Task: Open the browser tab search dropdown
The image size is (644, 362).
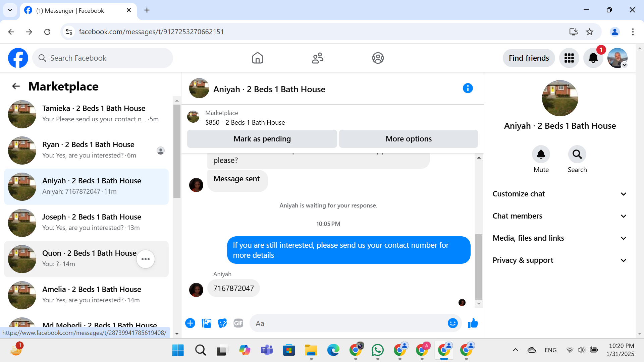Action: [10, 10]
